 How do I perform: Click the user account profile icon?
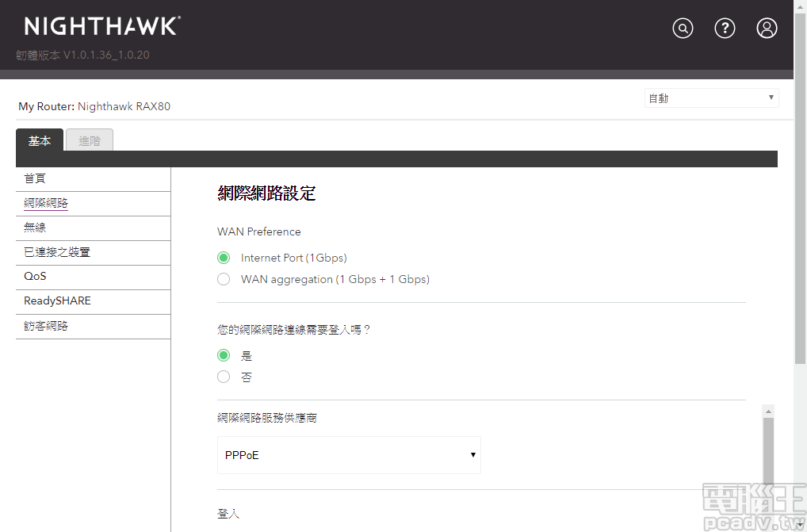click(767, 29)
